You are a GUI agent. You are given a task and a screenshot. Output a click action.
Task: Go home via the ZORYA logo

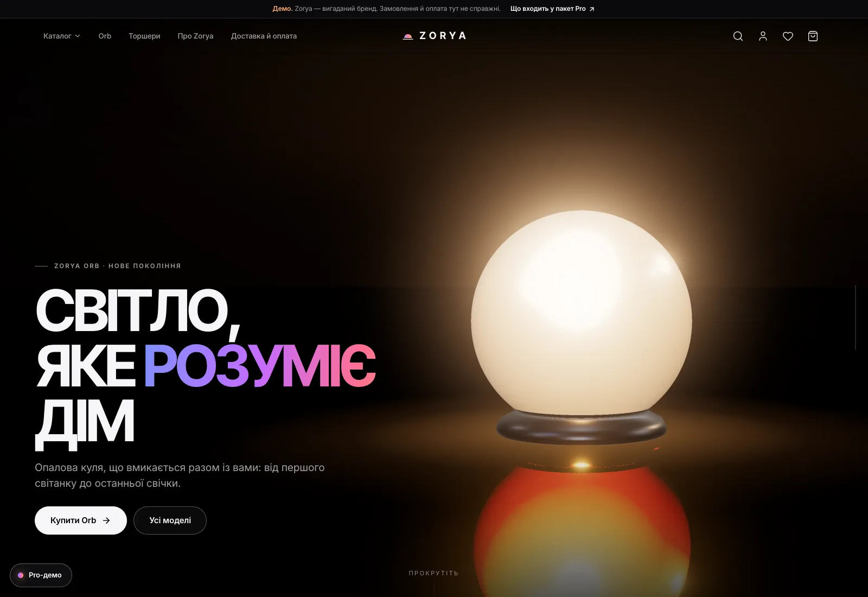(434, 36)
